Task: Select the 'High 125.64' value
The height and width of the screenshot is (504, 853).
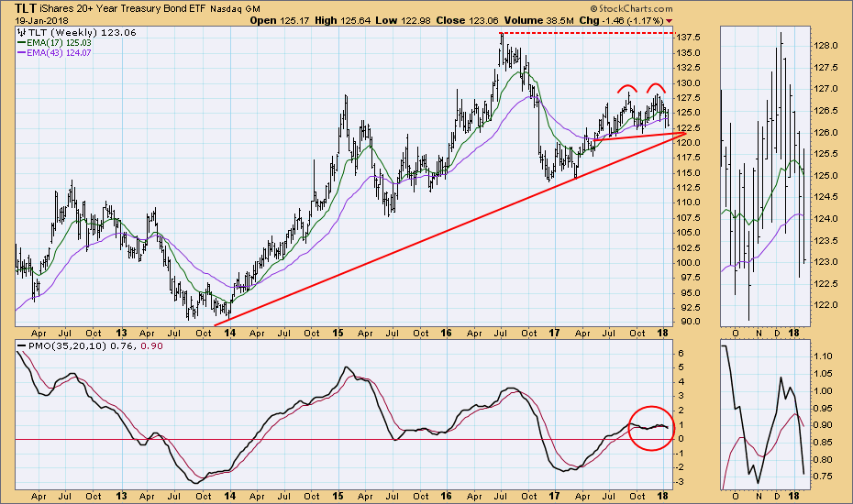Action: click(343, 21)
